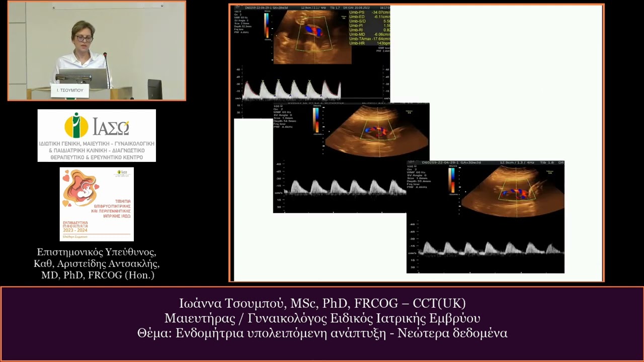
Task: Click the IASO hospital logo
Action: click(97, 135)
